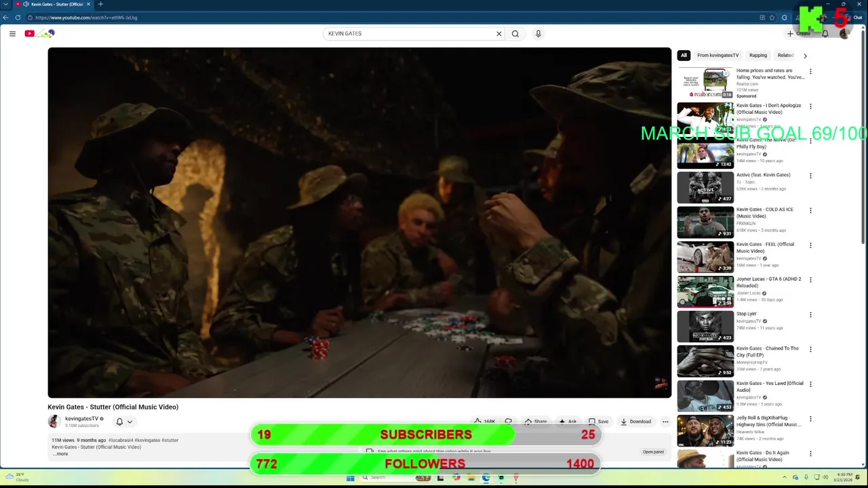The width and height of the screenshot is (868, 488).
Task: Select the browser address bar URL
Action: point(86,18)
